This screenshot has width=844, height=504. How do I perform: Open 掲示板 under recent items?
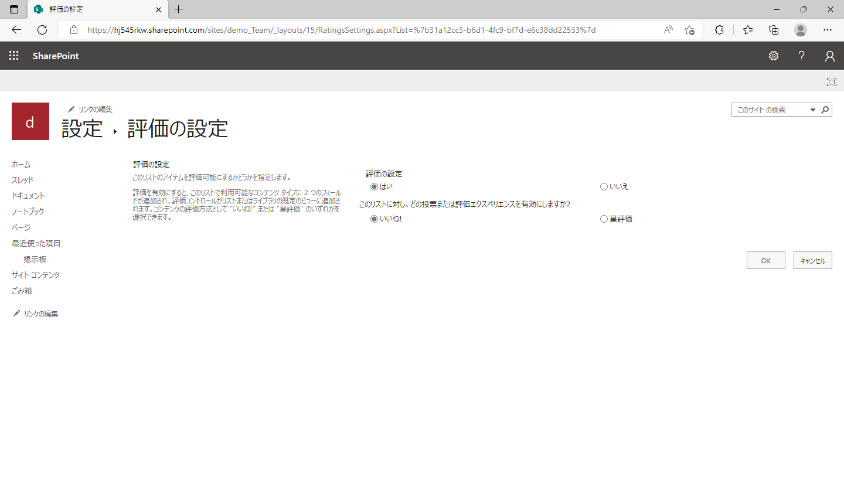pos(35,259)
